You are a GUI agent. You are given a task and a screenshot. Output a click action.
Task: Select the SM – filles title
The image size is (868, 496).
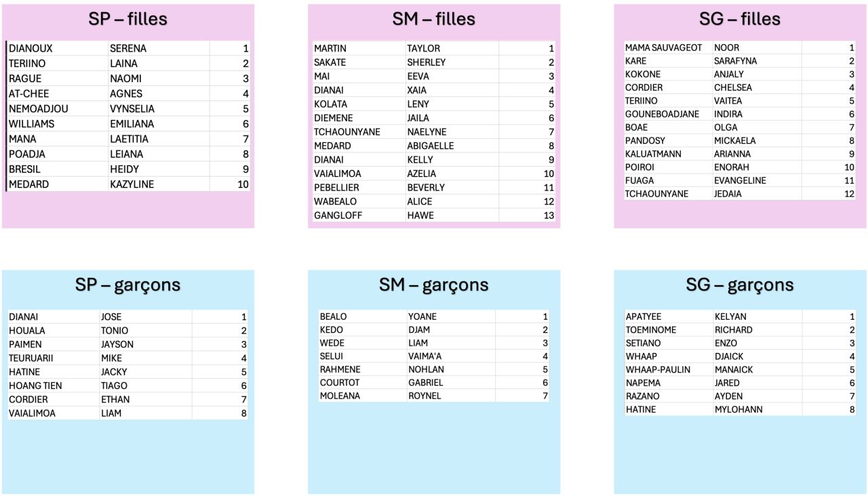[x=434, y=19]
